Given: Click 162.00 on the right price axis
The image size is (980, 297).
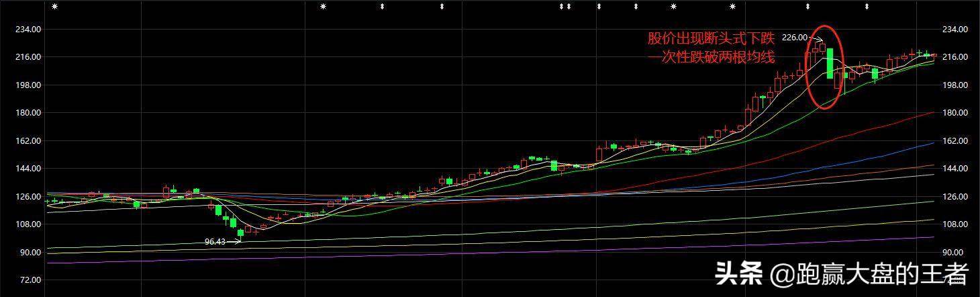Looking at the screenshot, I should (x=955, y=141).
